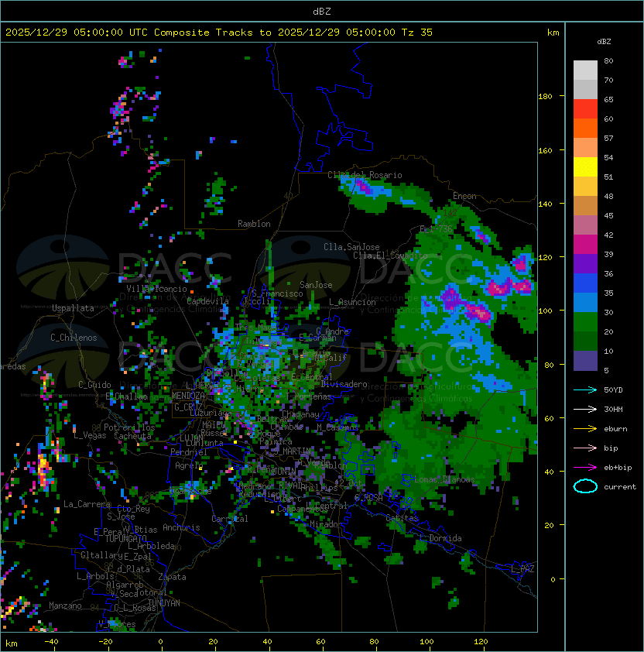Select the light grey 70–80 dBZ swatch

[585, 70]
